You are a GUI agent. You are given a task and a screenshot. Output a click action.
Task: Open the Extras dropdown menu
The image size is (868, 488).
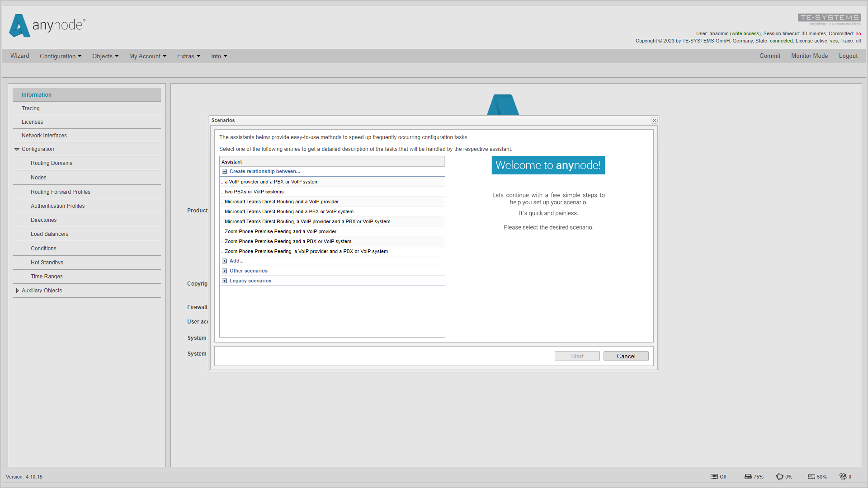pos(189,56)
